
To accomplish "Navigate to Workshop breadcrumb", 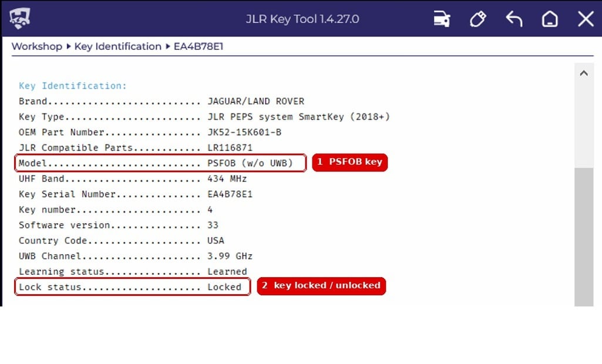I will tap(37, 46).
